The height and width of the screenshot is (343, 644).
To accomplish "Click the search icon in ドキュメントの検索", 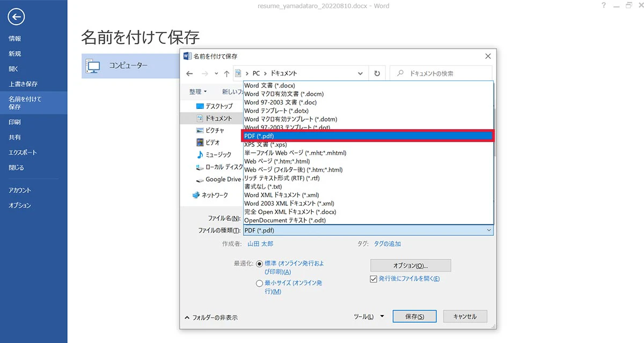I will point(400,73).
